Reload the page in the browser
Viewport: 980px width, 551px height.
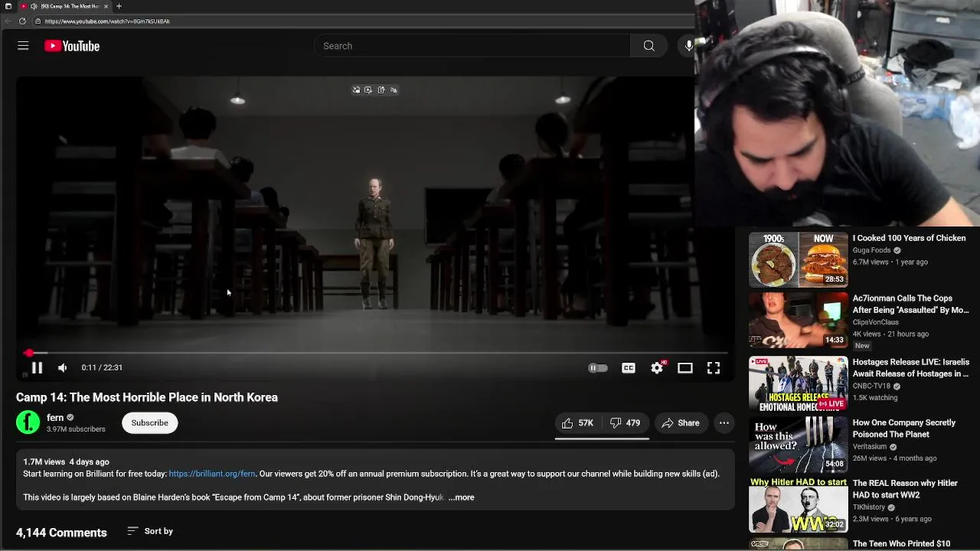pos(22,21)
